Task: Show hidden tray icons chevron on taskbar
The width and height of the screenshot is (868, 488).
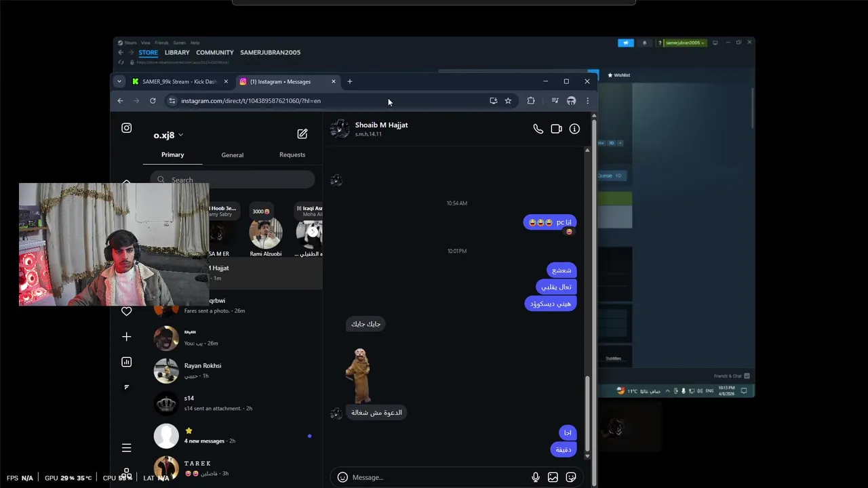Action: (667, 391)
